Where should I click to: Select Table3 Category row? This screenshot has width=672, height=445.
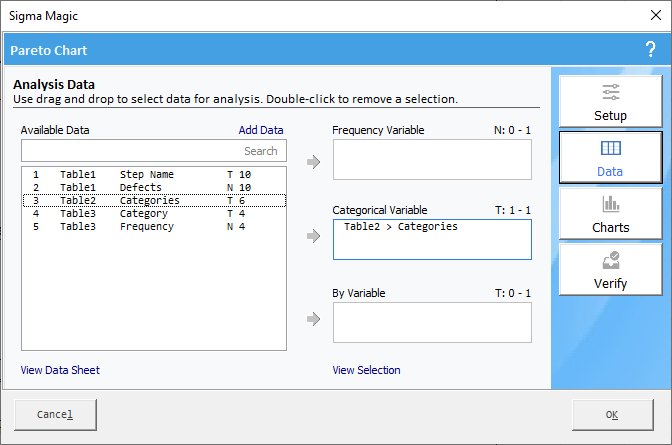pyautogui.click(x=154, y=213)
